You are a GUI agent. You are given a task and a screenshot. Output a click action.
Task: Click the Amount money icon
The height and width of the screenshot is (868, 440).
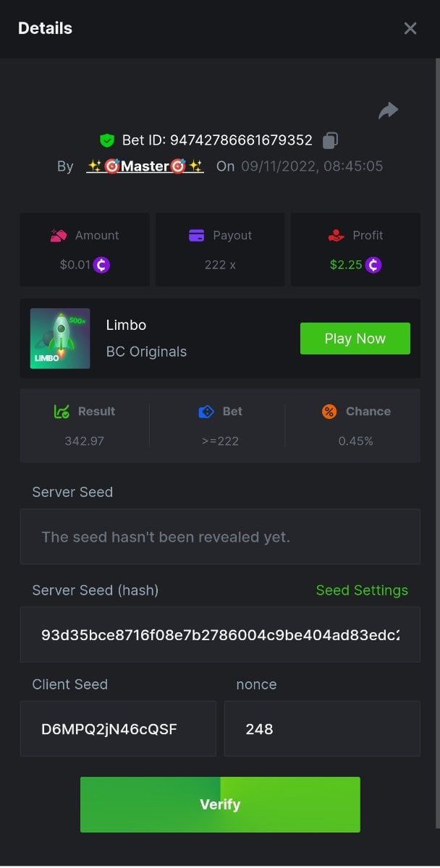pyautogui.click(x=59, y=235)
